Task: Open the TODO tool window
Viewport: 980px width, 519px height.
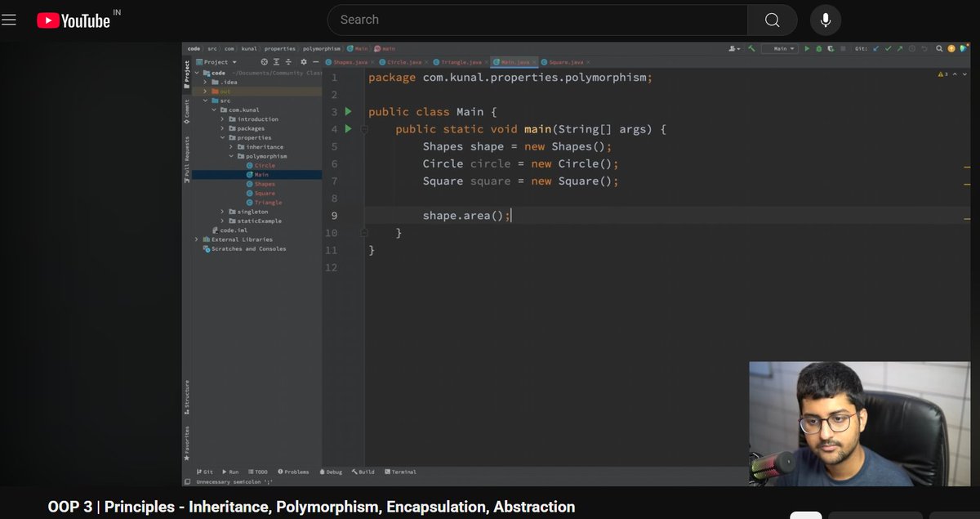Action: coord(260,472)
